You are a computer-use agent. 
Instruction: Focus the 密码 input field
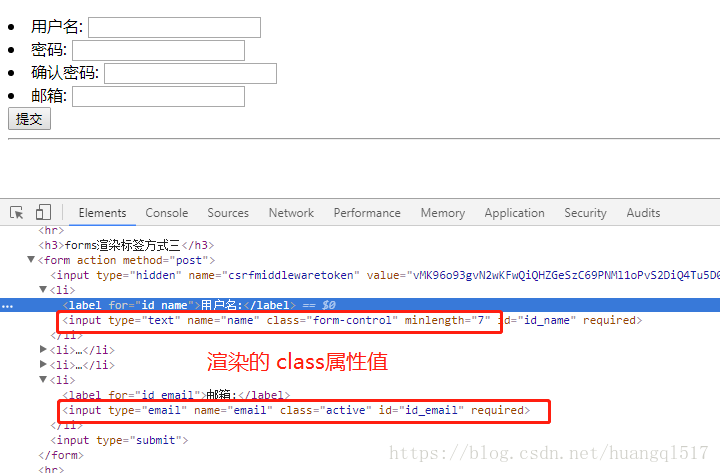pos(158,50)
